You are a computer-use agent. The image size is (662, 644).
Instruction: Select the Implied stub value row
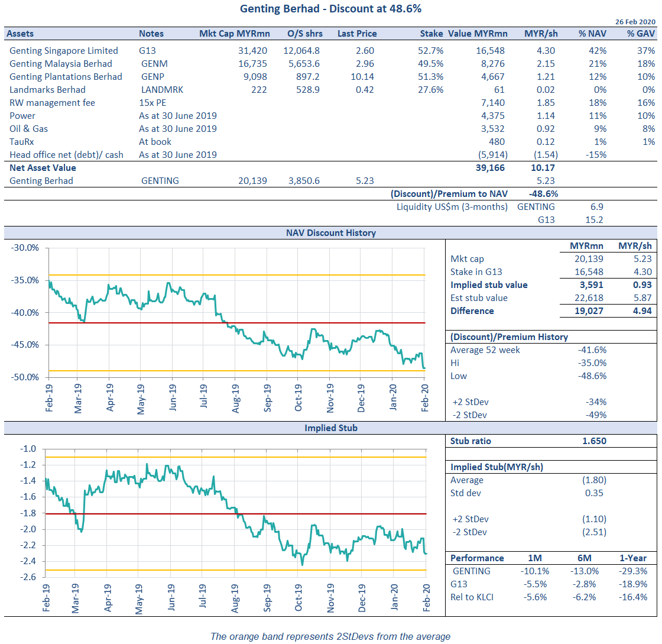[488, 284]
